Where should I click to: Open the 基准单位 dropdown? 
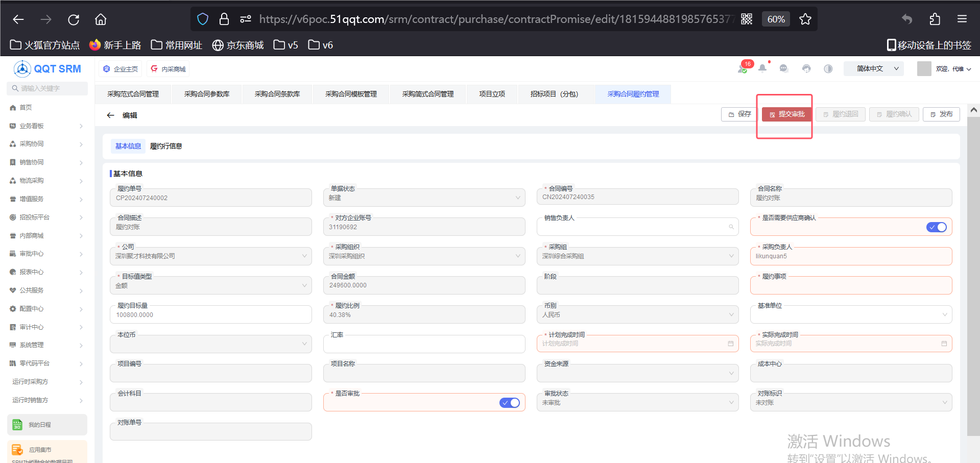(x=851, y=314)
